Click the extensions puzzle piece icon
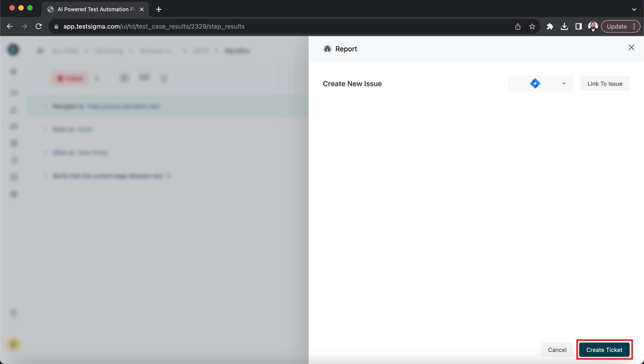Image resolution: width=644 pixels, height=364 pixels. point(550,27)
